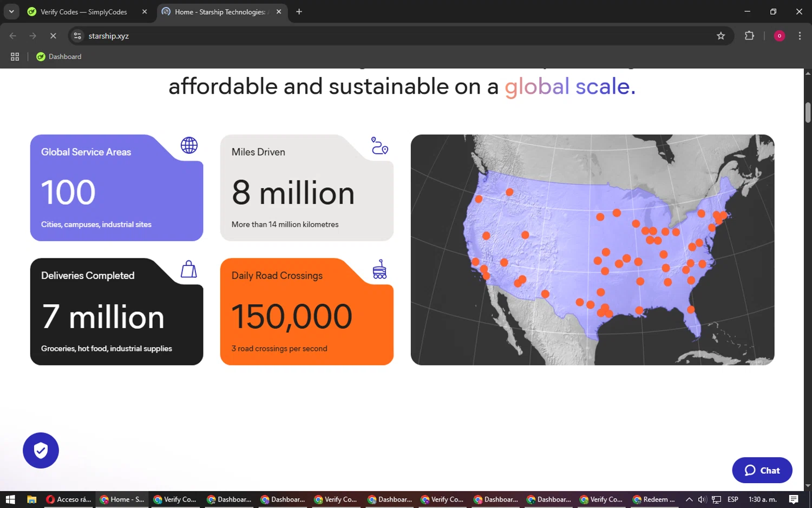The width and height of the screenshot is (812, 508).
Task: Open the Extensions puzzle menu
Action: (x=749, y=36)
